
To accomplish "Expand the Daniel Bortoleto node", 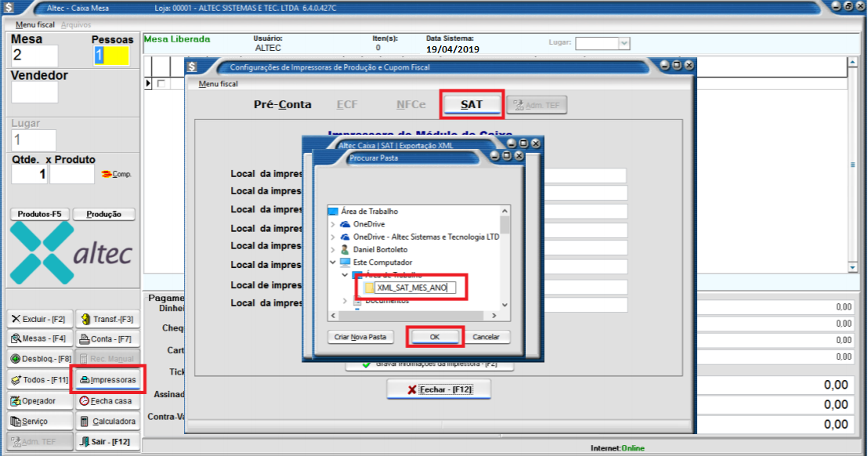I will (x=333, y=250).
